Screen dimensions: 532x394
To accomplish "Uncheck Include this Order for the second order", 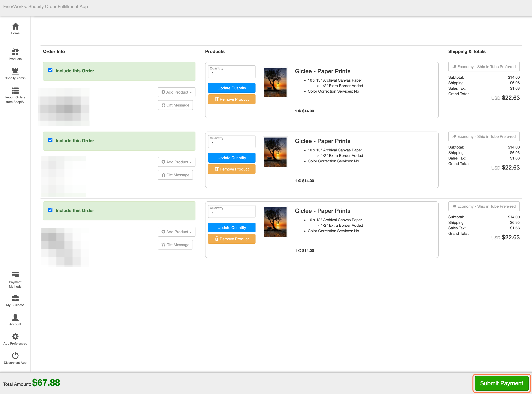I will [x=50, y=140].
